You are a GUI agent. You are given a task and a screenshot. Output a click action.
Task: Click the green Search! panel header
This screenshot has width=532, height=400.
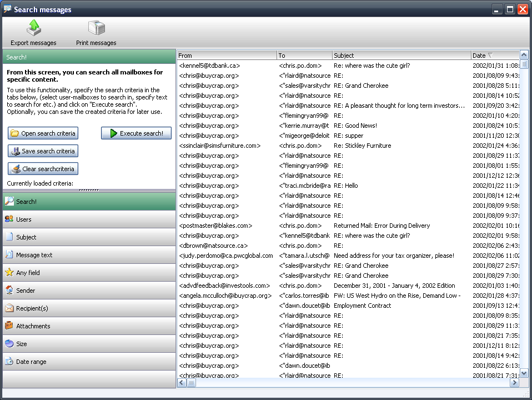(89, 57)
